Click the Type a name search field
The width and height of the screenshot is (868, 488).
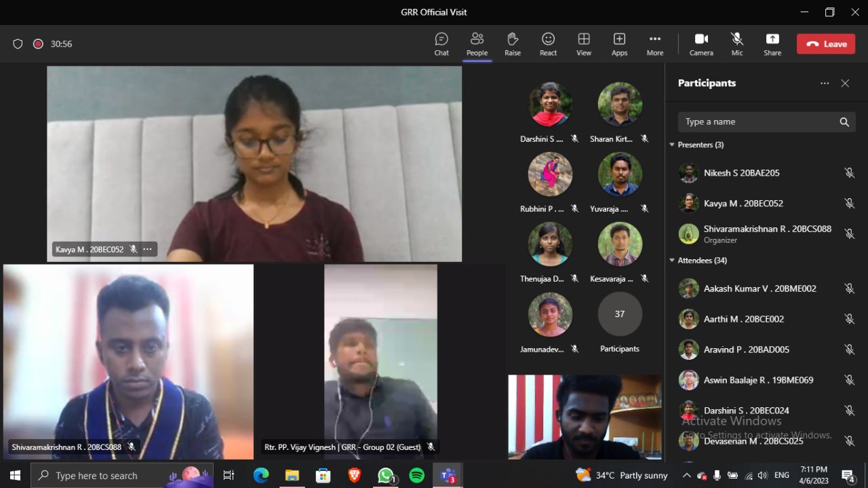pos(759,122)
